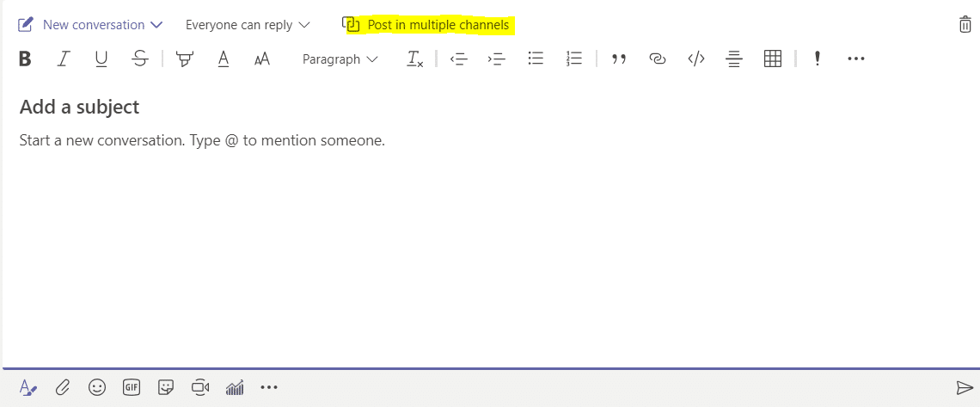
Task: Start a Meet now video call
Action: point(200,388)
